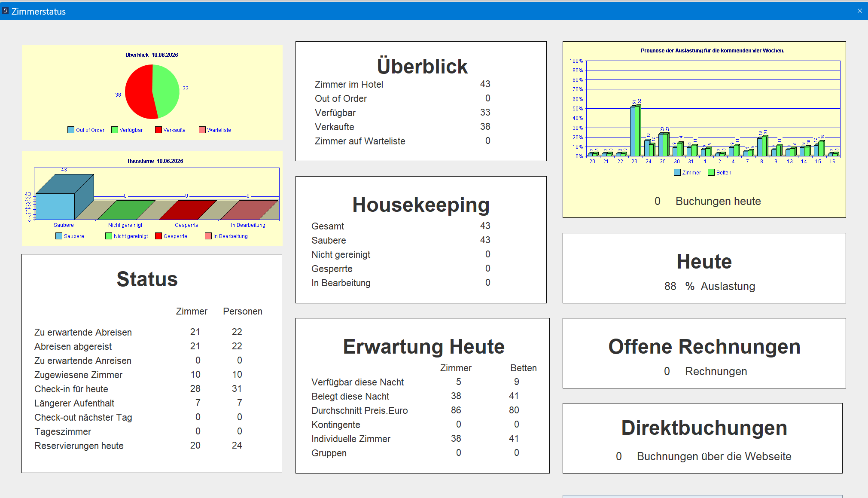Click the 'Personen' column header in Status

click(243, 311)
